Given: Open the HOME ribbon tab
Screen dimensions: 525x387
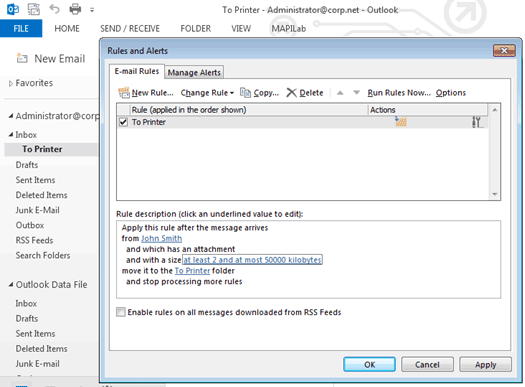Looking at the screenshot, I should click(x=67, y=28).
